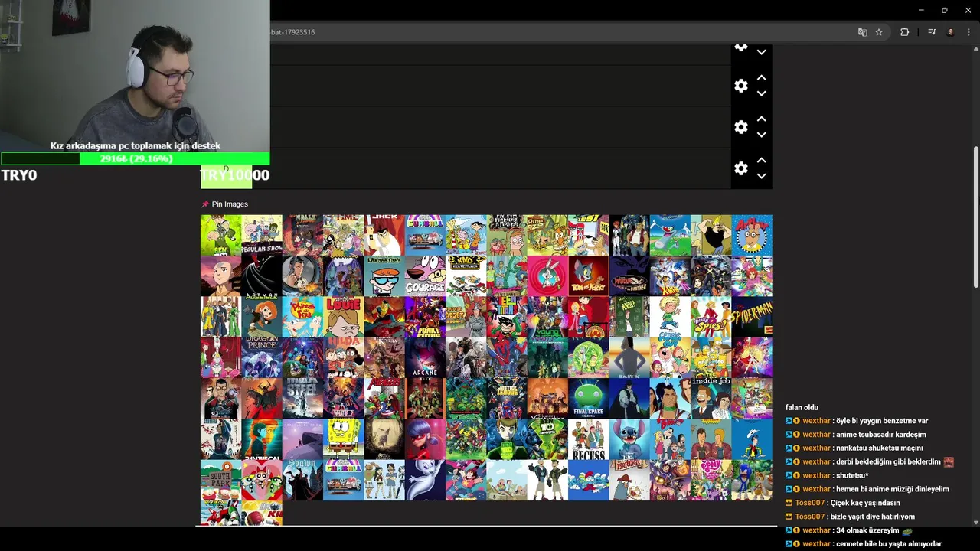The image size is (980, 551).
Task: Select the Louie thumbnail
Action: [344, 317]
